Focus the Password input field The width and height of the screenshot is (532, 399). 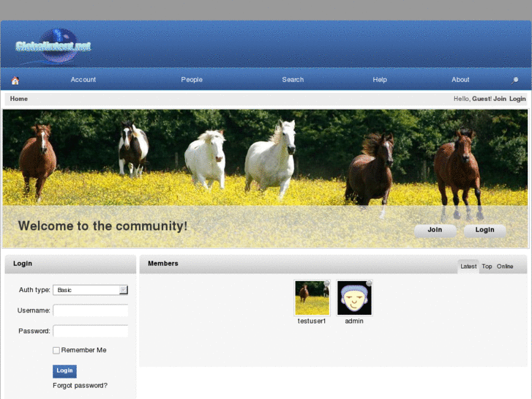tap(91, 331)
